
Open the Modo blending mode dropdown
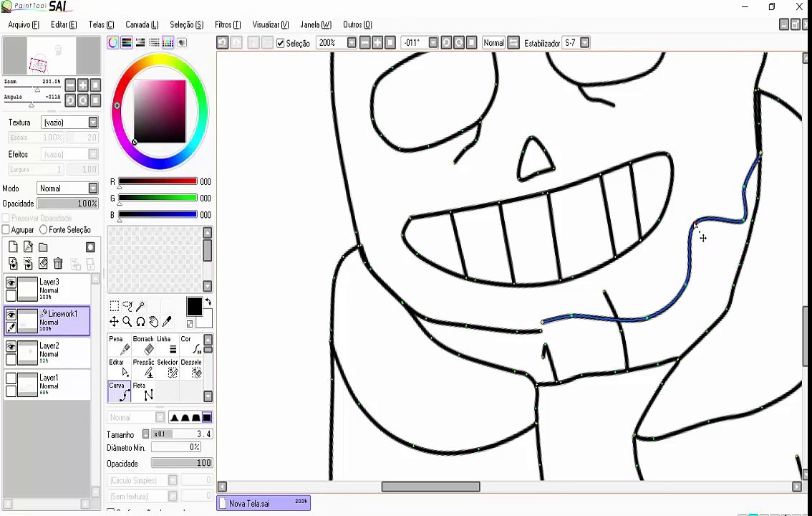coord(92,188)
